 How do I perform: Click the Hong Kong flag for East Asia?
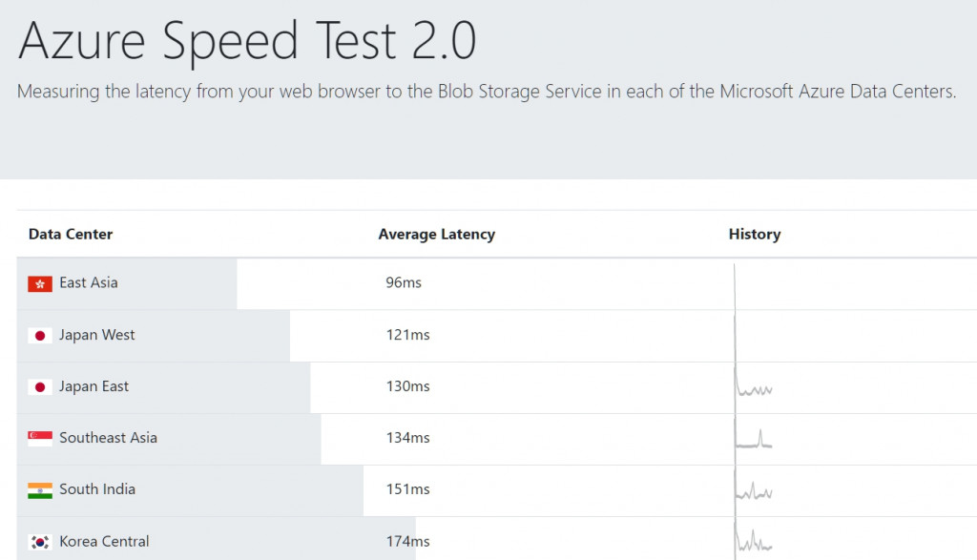[x=40, y=283]
